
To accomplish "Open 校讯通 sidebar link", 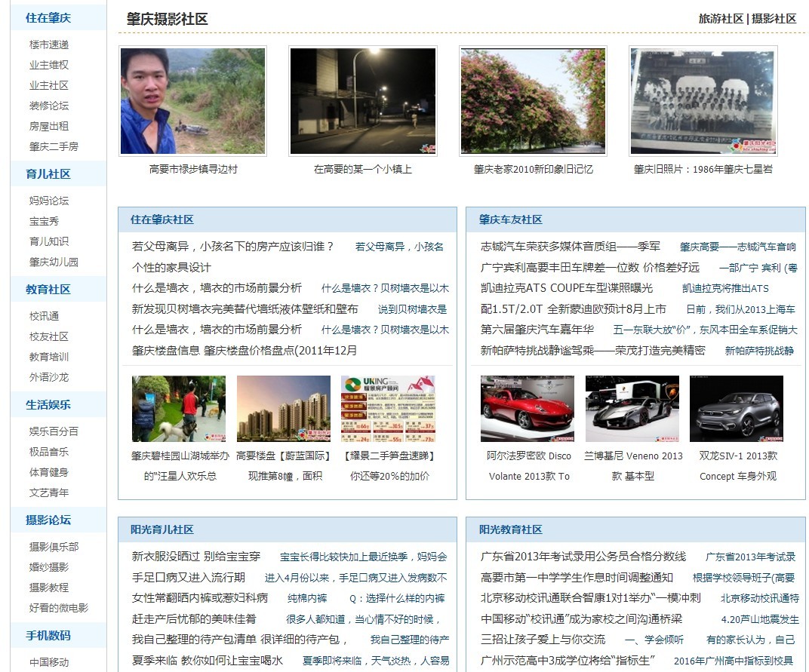I will (44, 316).
